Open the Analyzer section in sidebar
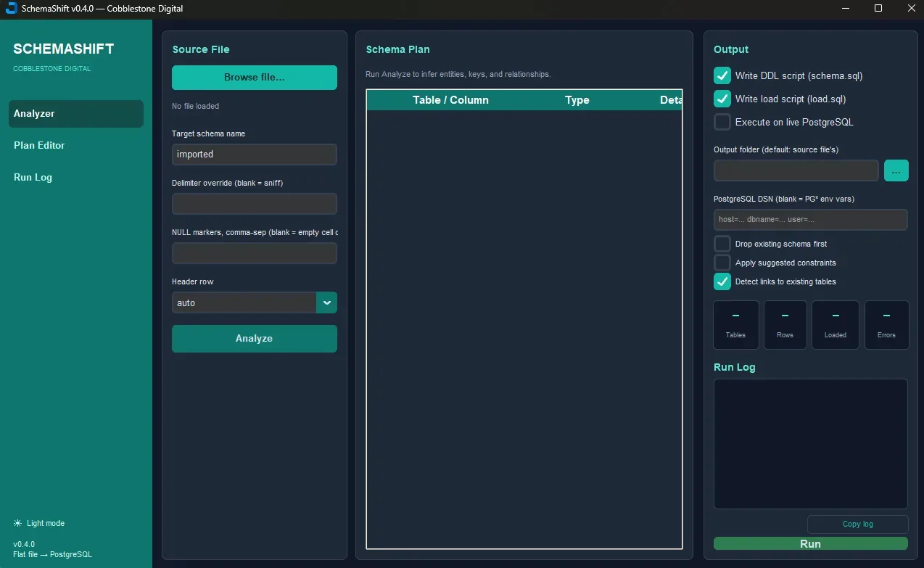The width and height of the screenshot is (924, 568). coord(76,114)
